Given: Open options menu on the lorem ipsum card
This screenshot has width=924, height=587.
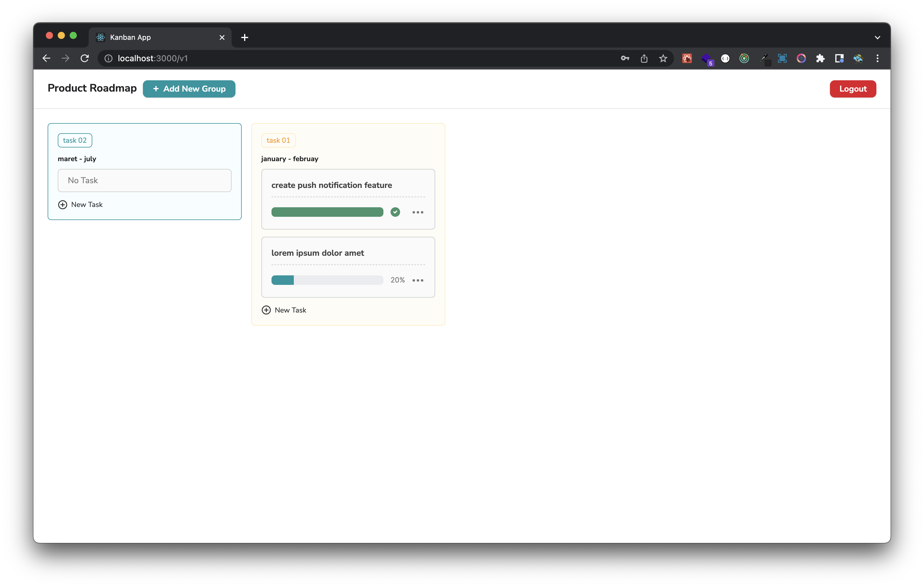Looking at the screenshot, I should click(x=417, y=280).
